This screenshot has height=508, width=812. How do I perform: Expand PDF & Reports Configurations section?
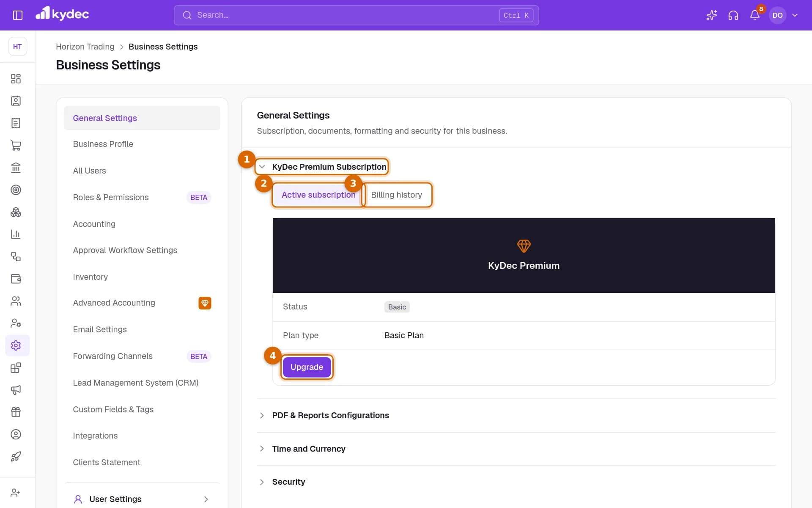[516, 415]
